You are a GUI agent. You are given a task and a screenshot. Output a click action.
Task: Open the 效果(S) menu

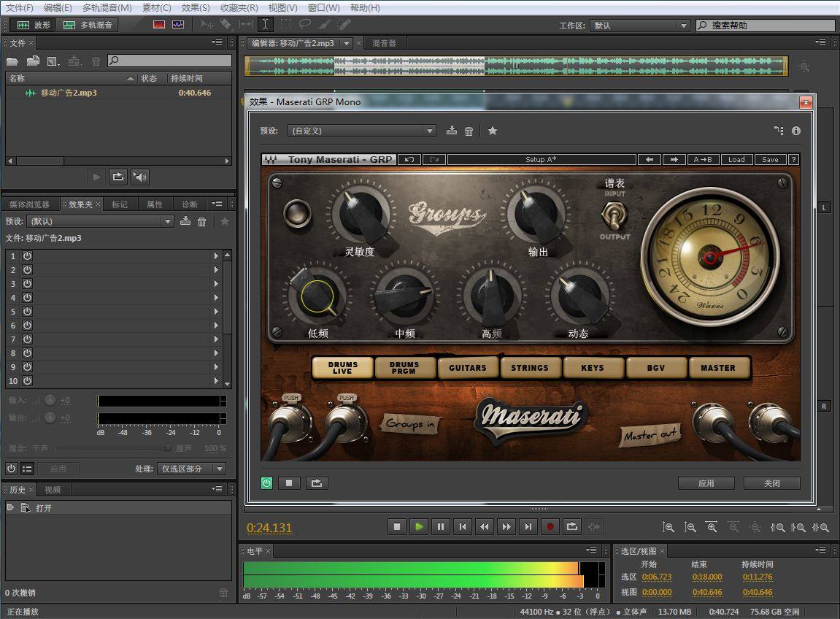(x=195, y=7)
